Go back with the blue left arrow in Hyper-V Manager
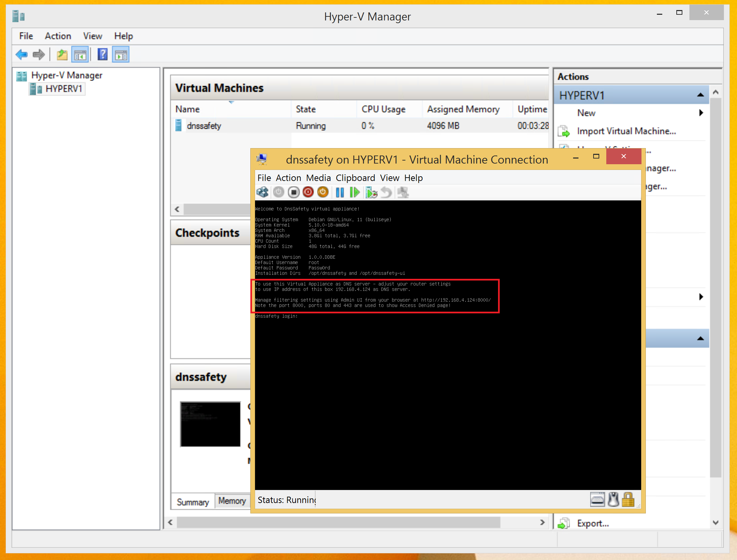Viewport: 737px width, 560px height. (x=21, y=54)
